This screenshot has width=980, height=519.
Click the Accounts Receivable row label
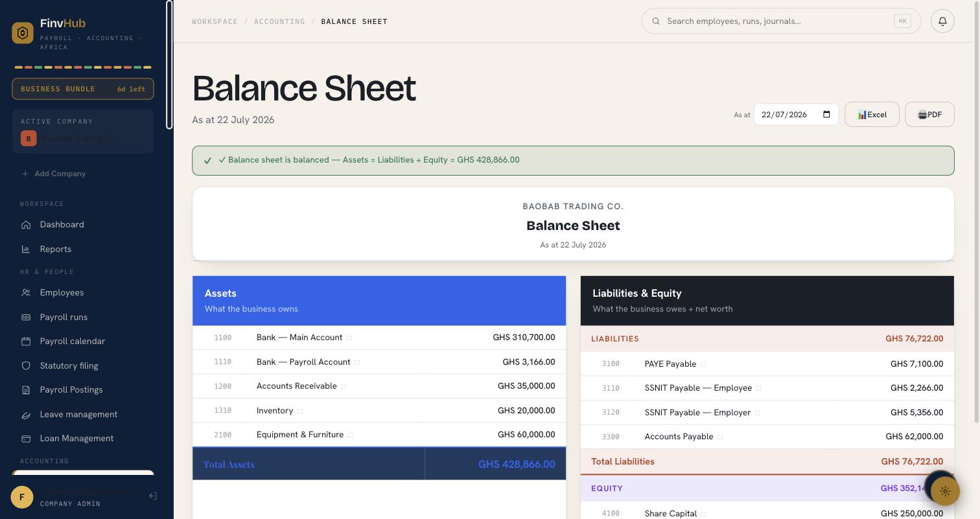(x=296, y=386)
